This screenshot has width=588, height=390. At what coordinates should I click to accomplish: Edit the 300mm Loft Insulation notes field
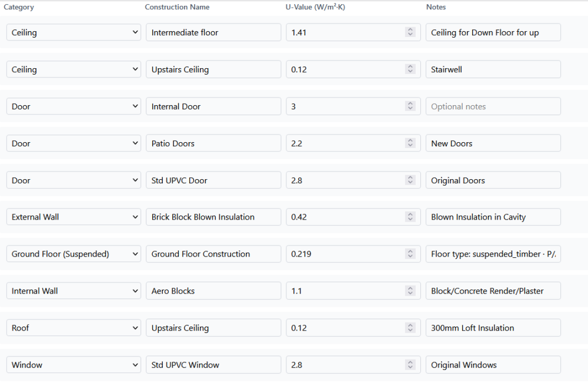pos(493,328)
